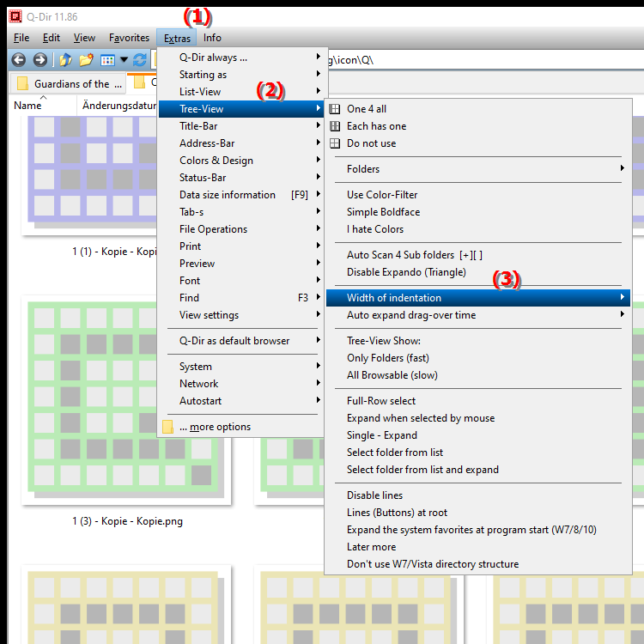Expand the Address-Bar submenu
This screenshot has height=644, width=644.
tap(241, 143)
